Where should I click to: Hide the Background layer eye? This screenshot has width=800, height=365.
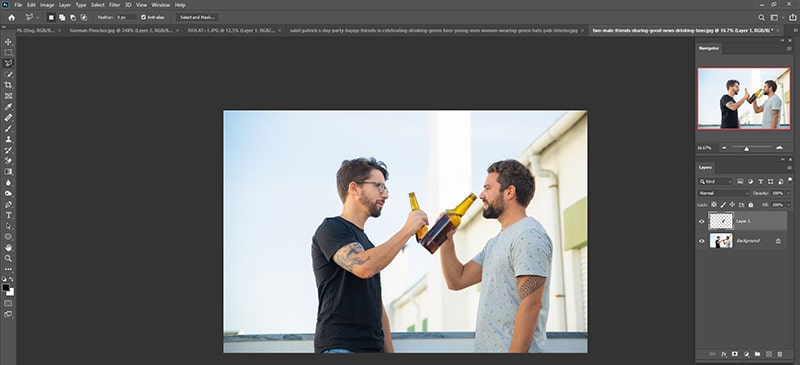click(702, 241)
